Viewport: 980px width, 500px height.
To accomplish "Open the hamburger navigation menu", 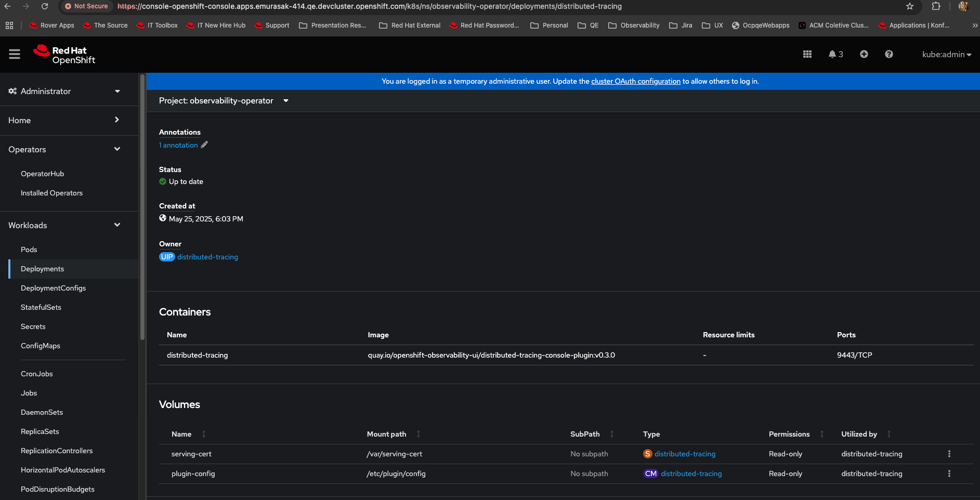I will 15,54.
